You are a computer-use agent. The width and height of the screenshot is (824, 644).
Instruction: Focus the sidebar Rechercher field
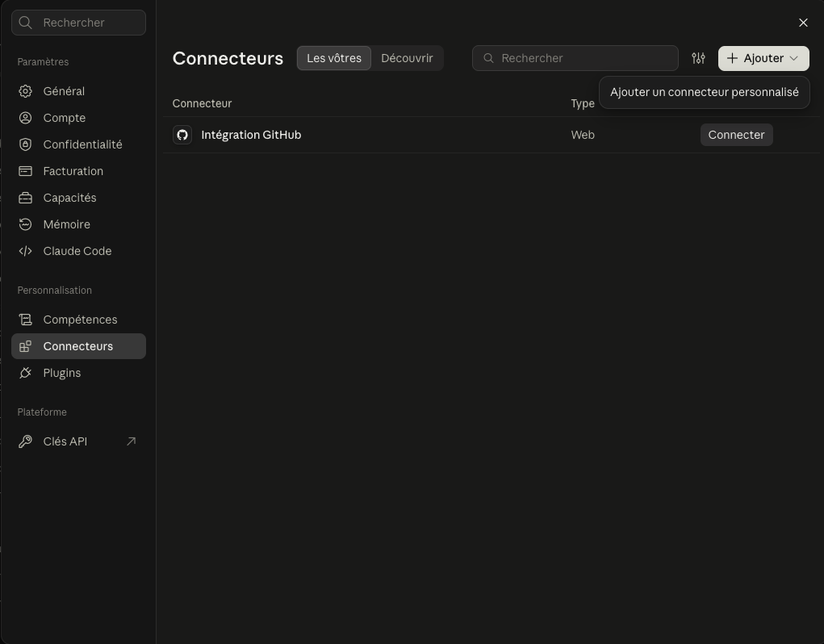tap(78, 23)
